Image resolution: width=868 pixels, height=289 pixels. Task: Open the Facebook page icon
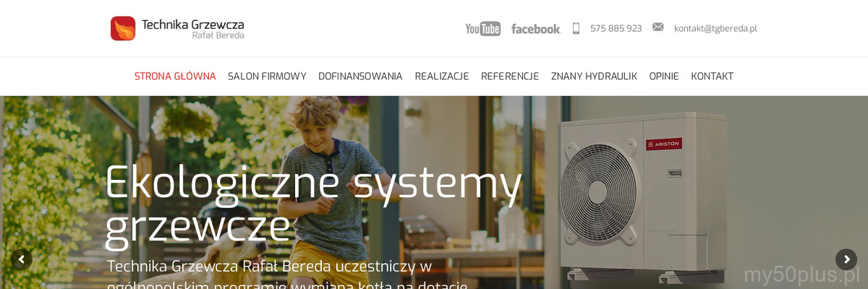(536, 29)
